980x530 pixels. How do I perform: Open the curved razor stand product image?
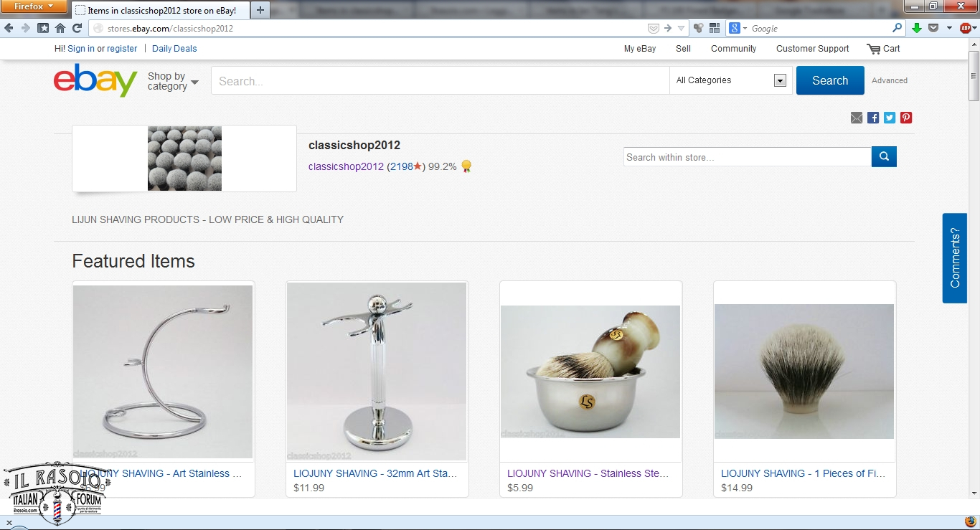coord(163,372)
